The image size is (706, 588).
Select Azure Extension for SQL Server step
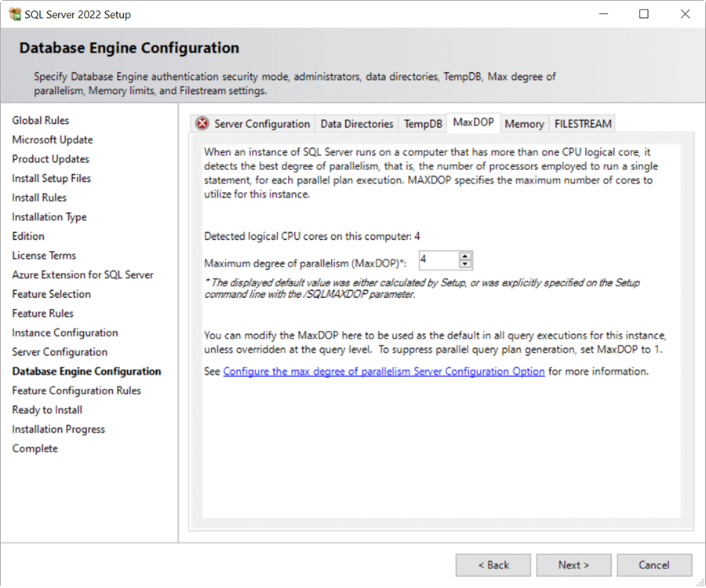82,274
